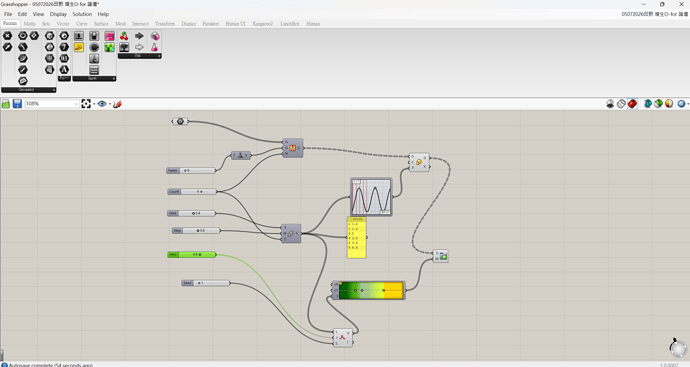The width and height of the screenshot is (690, 367).
Task: Open the View menu
Action: click(x=38, y=14)
